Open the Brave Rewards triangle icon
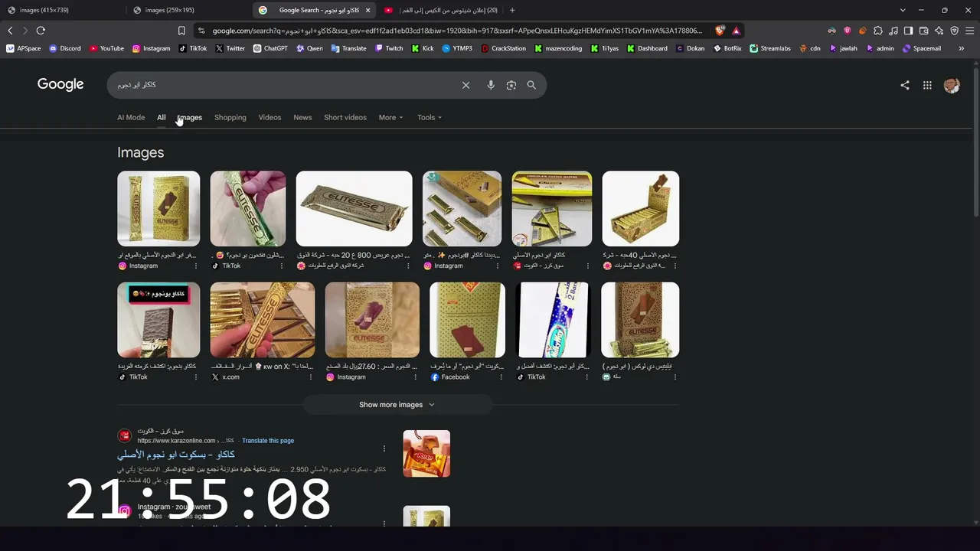The width and height of the screenshot is (980, 551). (x=736, y=31)
